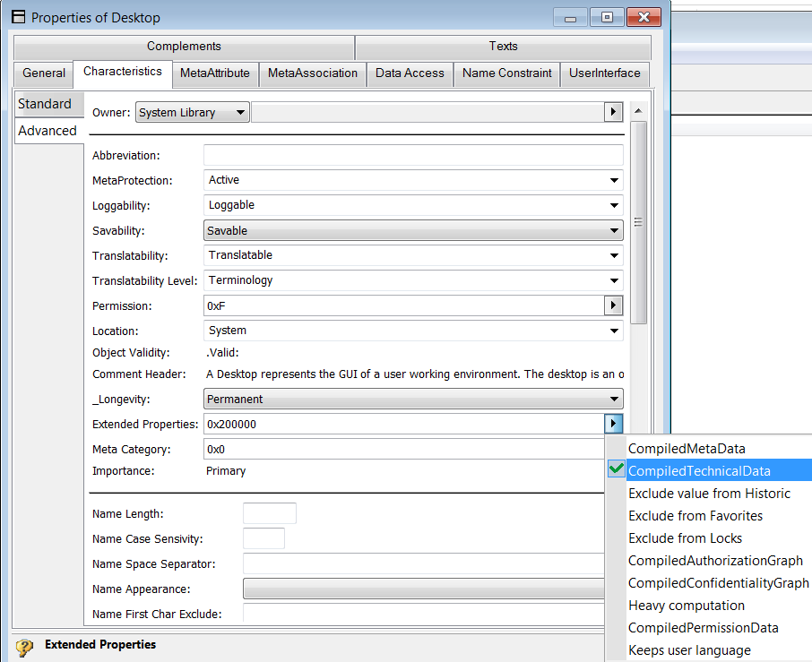This screenshot has height=662, width=812.
Task: Click the help icon beside Extended Properties
Action: [x=24, y=647]
